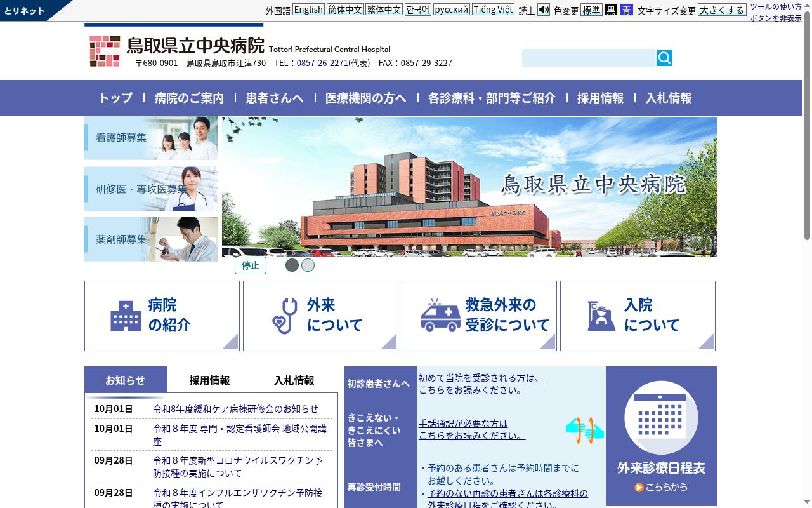
Task: Switch language to 繁体中文
Action: (x=384, y=10)
